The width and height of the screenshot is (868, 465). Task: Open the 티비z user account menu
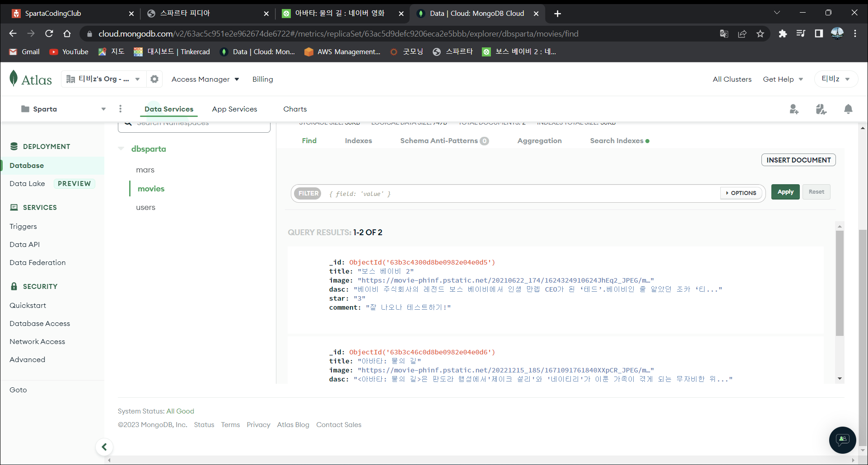[836, 79]
